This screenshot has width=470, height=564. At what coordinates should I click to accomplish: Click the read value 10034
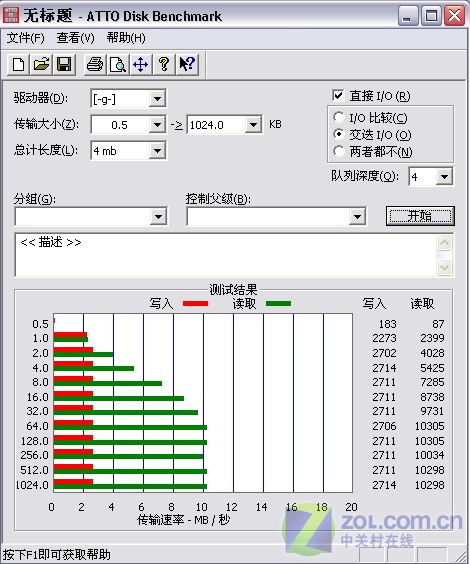point(429,455)
